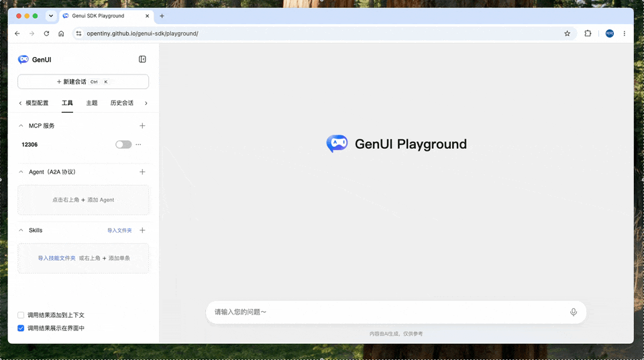
Task: Close the Genui SDK Playground tab
Action: point(147,16)
